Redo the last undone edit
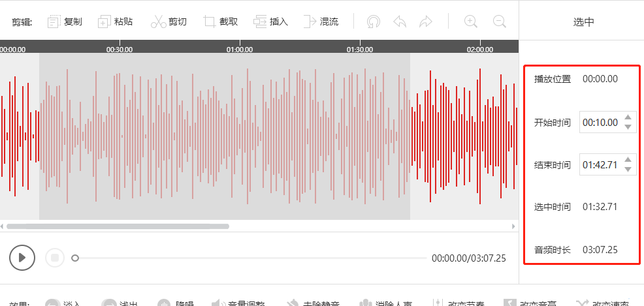This screenshot has height=306, width=644. 425,22
